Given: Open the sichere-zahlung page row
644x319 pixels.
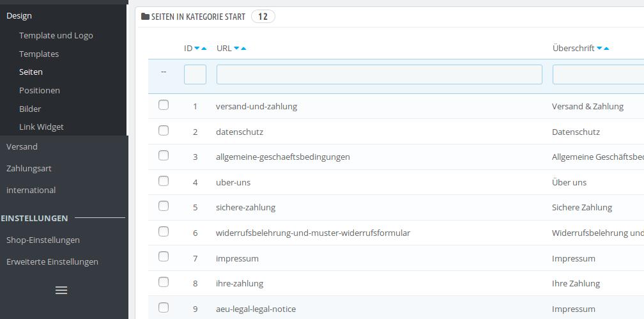Looking at the screenshot, I should click(245, 208).
